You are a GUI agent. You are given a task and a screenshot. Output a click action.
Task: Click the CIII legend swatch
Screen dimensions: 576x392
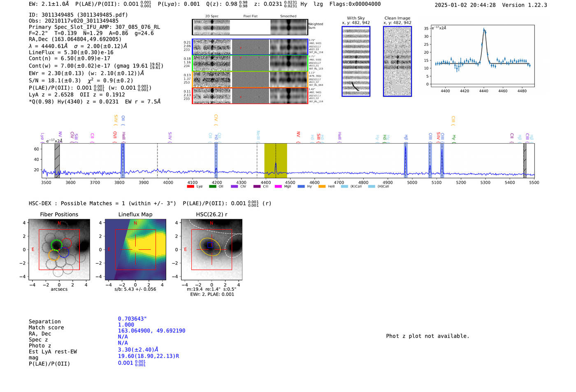point(257,186)
